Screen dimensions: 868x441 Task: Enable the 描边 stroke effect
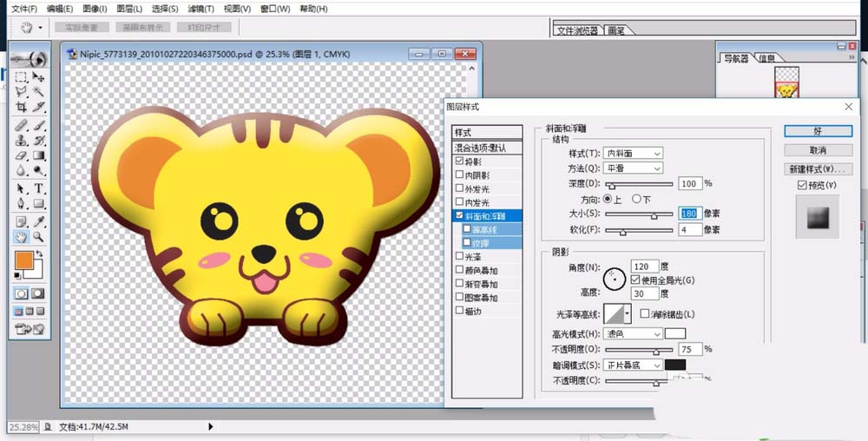[x=459, y=311]
